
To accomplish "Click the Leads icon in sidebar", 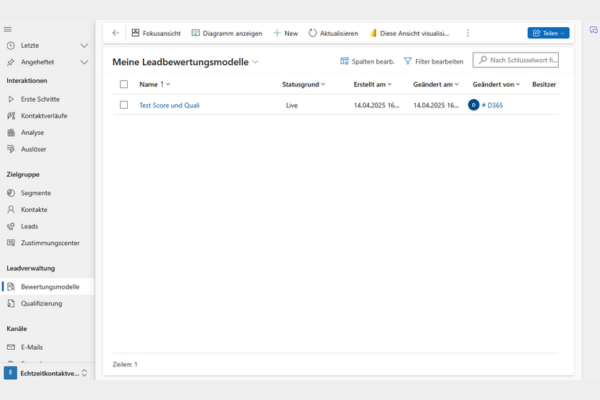I will tap(11, 226).
